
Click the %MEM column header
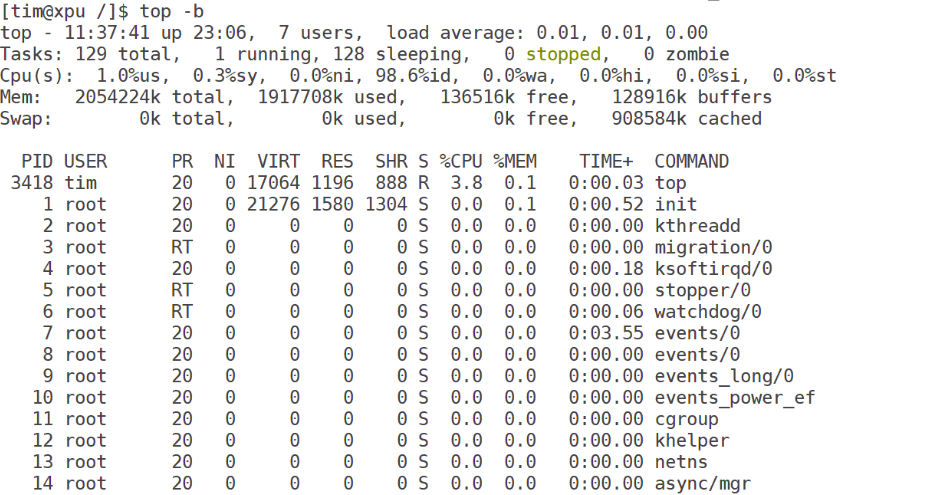click(515, 161)
